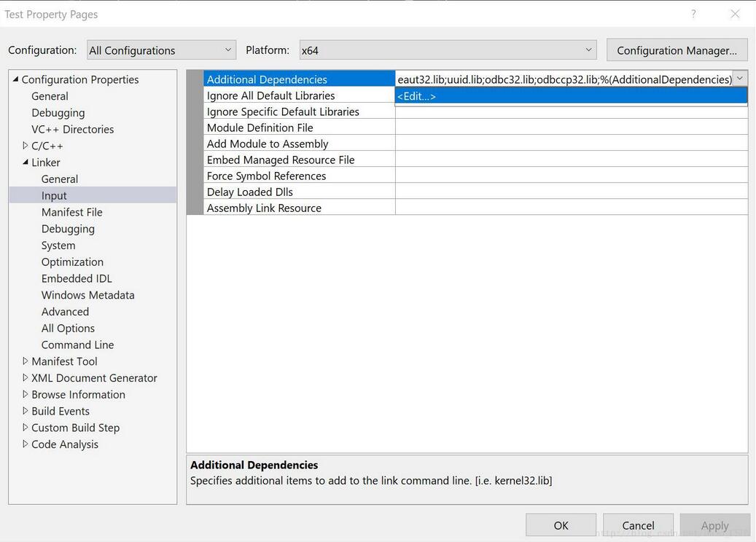
Task: Select Windows Metadata item
Action: point(87,295)
